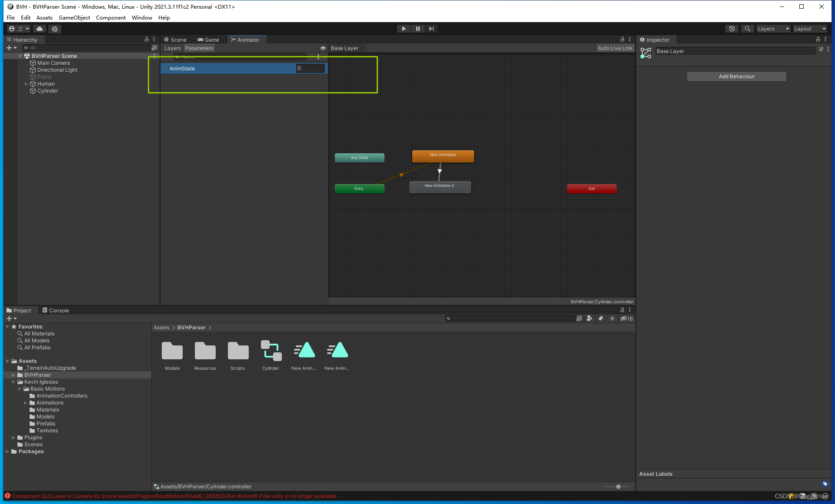Open the Scripts folder thumbnail
The width and height of the screenshot is (835, 504).
click(238, 355)
